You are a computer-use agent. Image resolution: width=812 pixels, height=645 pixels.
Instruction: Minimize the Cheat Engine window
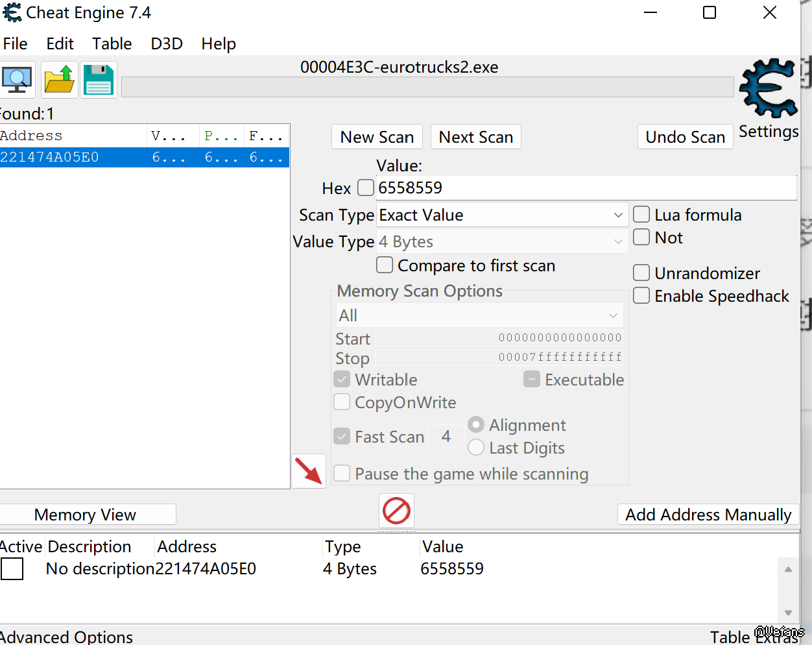651,12
